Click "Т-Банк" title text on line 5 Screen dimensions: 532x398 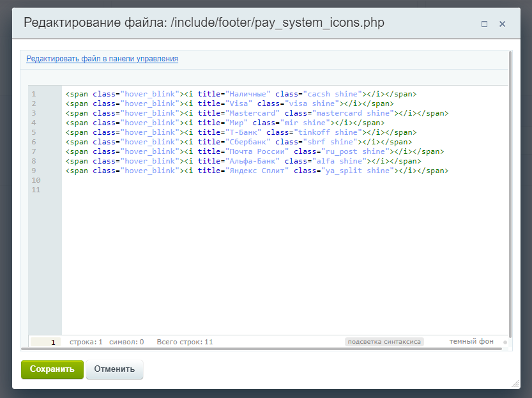click(243, 132)
